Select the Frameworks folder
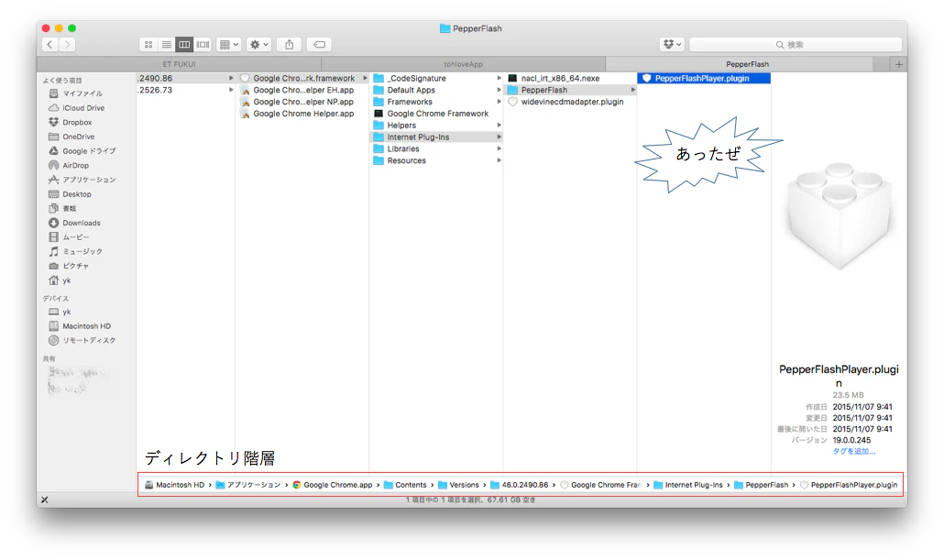944x560 pixels. (x=436, y=102)
